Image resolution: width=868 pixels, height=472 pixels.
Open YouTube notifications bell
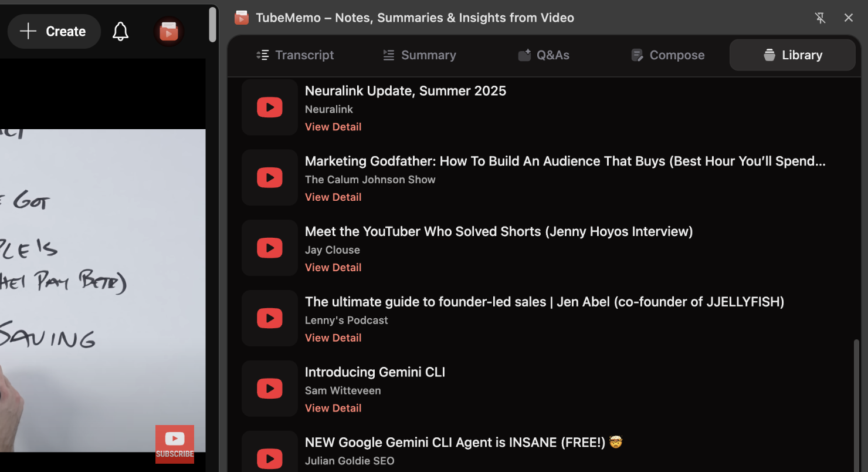tap(120, 31)
